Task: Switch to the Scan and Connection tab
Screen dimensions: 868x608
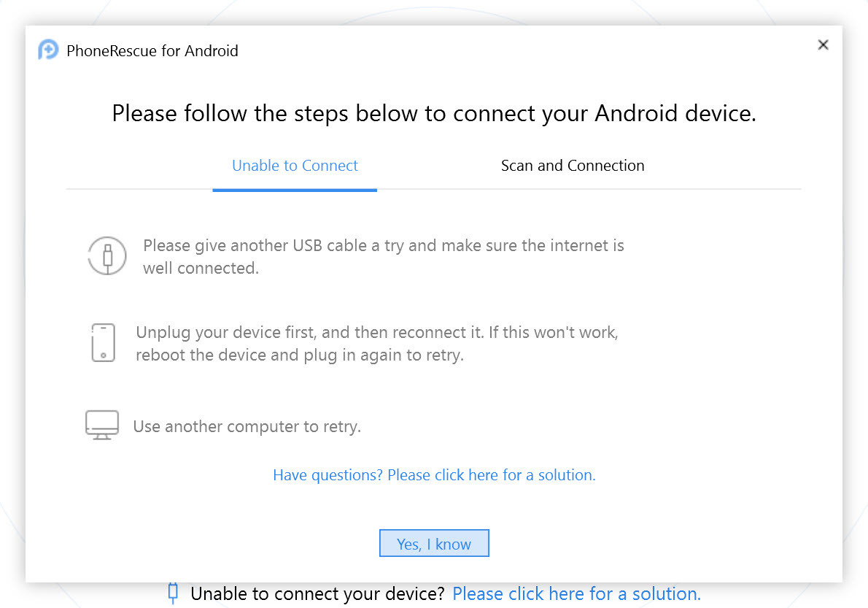Action: point(573,166)
